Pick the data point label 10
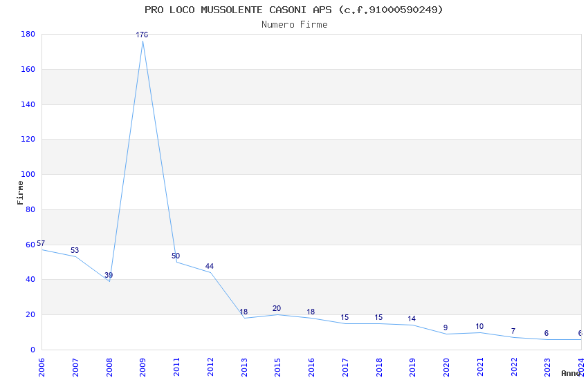The height and width of the screenshot is (380, 588). [479, 326]
